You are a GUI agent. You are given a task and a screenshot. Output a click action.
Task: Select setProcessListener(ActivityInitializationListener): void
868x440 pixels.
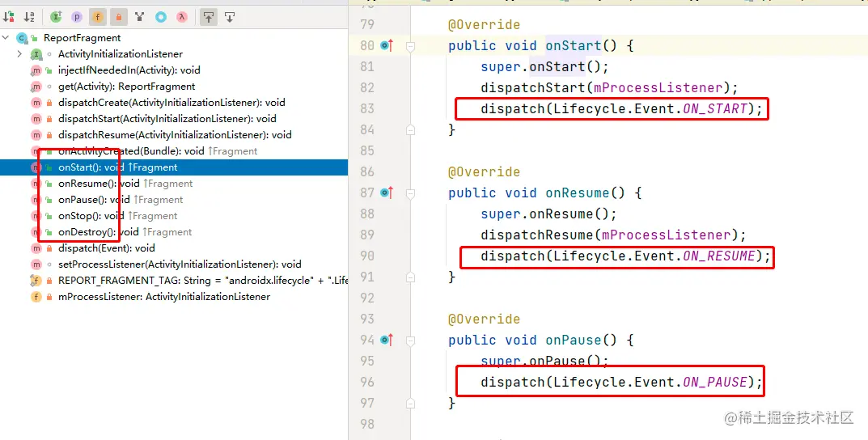point(180,264)
